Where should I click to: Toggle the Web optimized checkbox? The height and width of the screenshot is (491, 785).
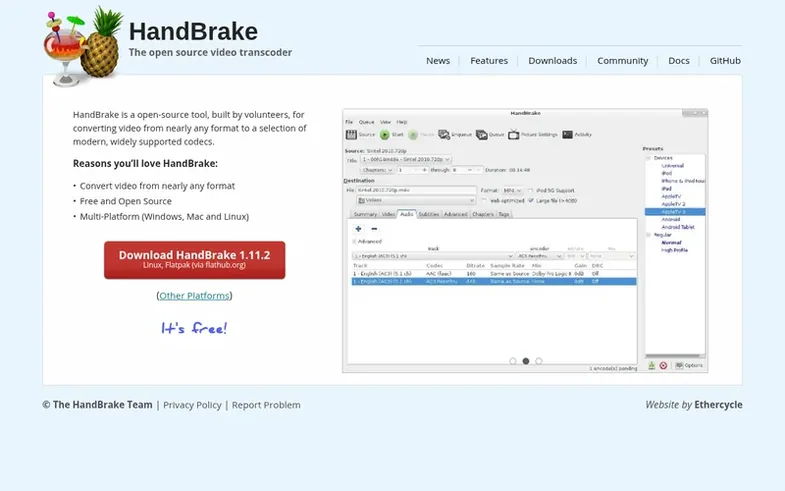(484, 201)
